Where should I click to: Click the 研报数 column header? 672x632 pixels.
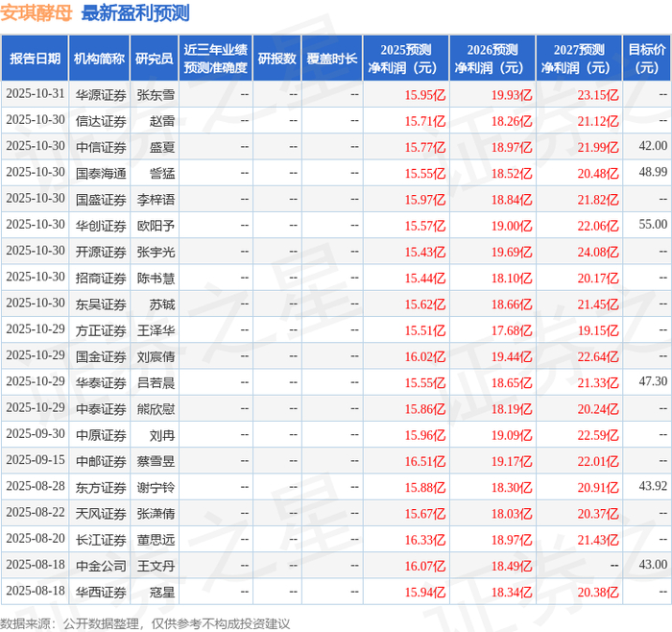click(x=276, y=59)
